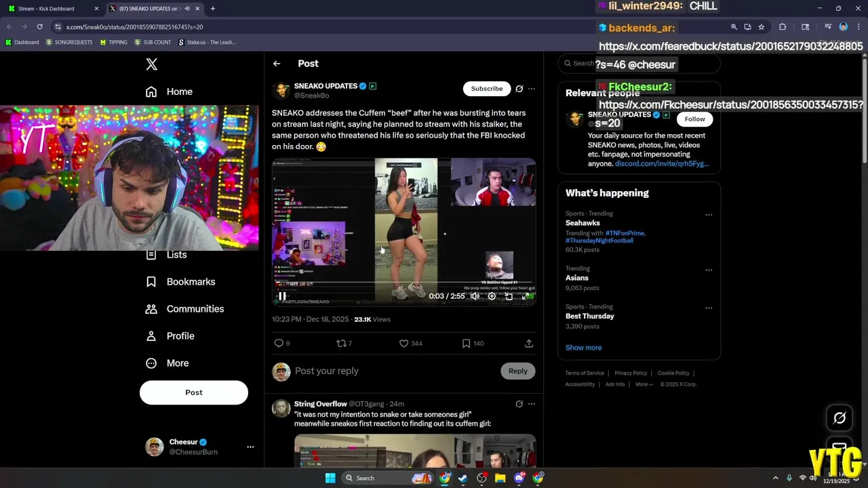Open the Stake.us bookmark
This screenshot has height=488, width=868.
pos(207,42)
